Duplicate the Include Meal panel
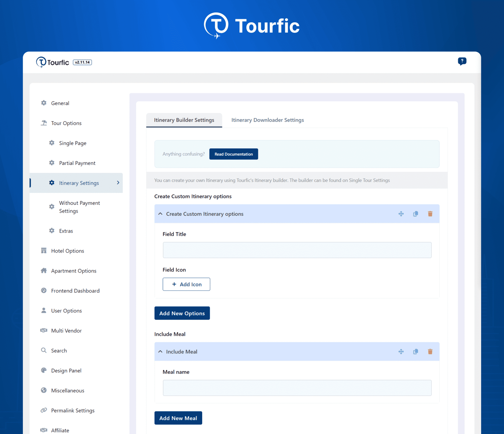Image resolution: width=504 pixels, height=434 pixels. (x=415, y=352)
